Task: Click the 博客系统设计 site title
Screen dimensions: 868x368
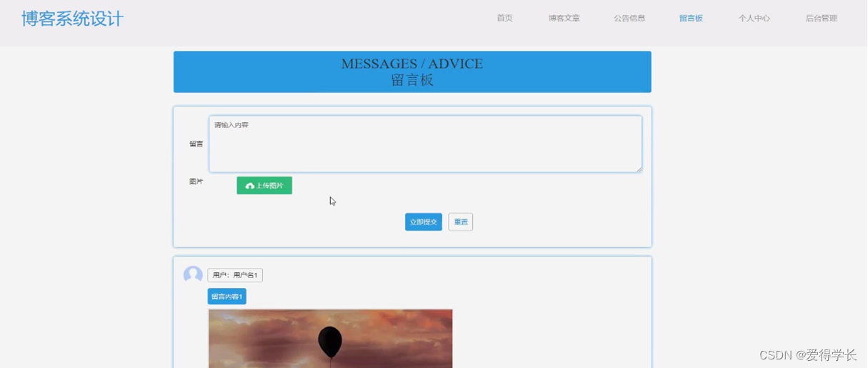Action: (x=72, y=19)
